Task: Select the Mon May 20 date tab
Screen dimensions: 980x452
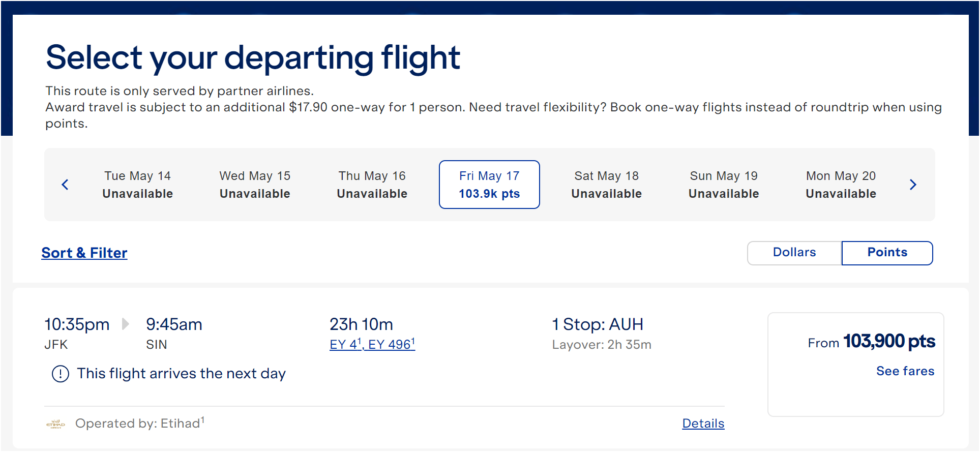Action: click(840, 185)
